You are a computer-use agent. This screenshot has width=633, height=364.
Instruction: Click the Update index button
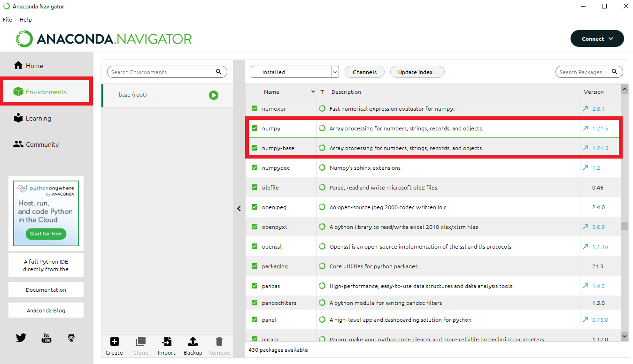417,72
